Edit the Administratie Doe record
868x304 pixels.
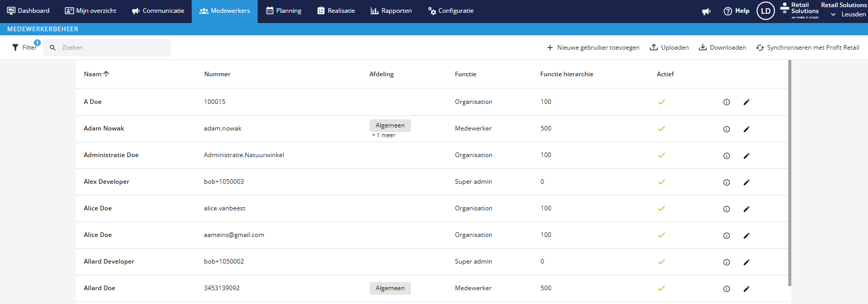pos(746,156)
